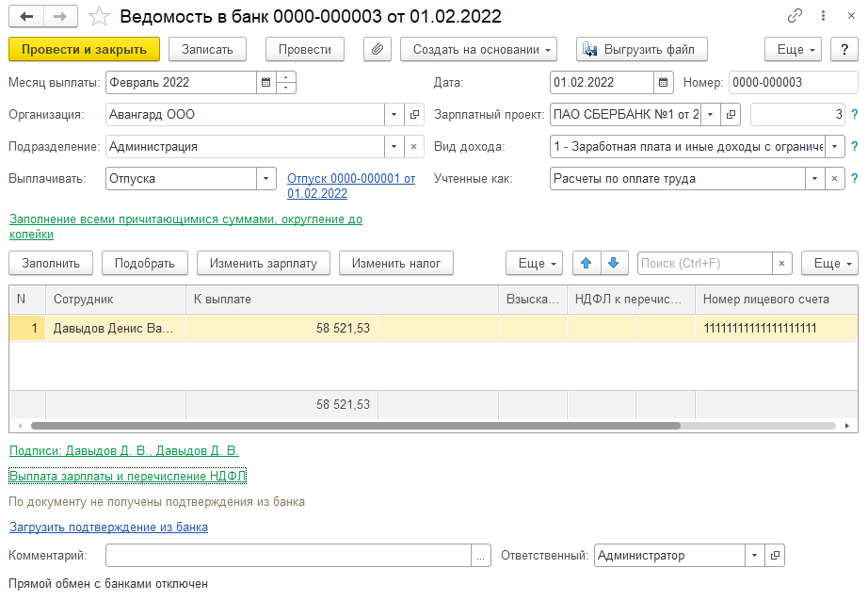Click Изменить налог button
The height and width of the screenshot is (601, 868).
396,263
